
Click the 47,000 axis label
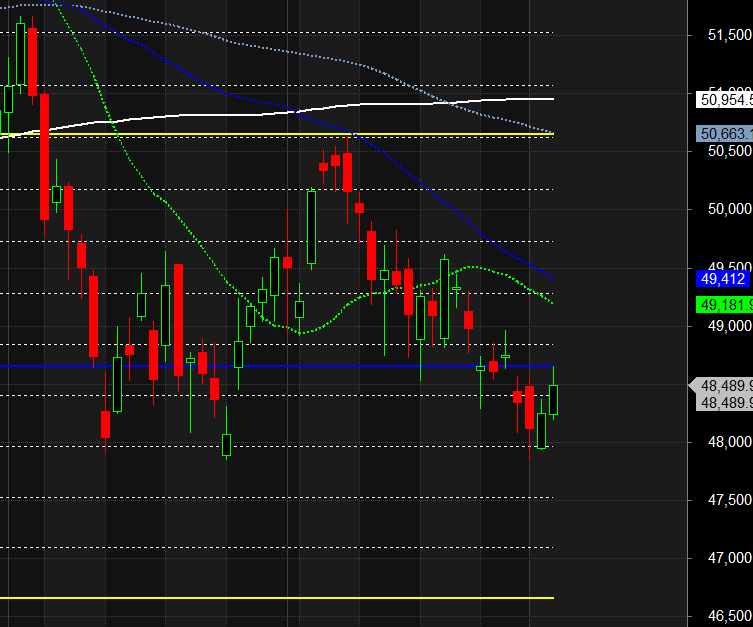(729, 558)
